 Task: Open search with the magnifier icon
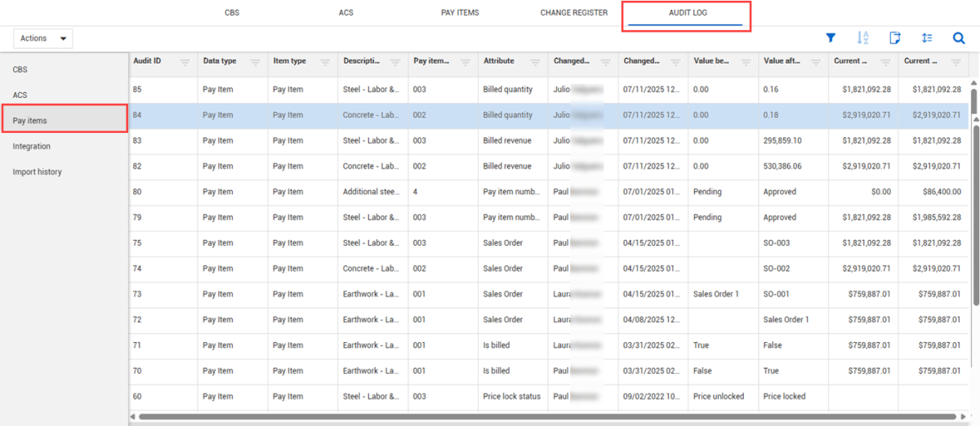coord(959,38)
